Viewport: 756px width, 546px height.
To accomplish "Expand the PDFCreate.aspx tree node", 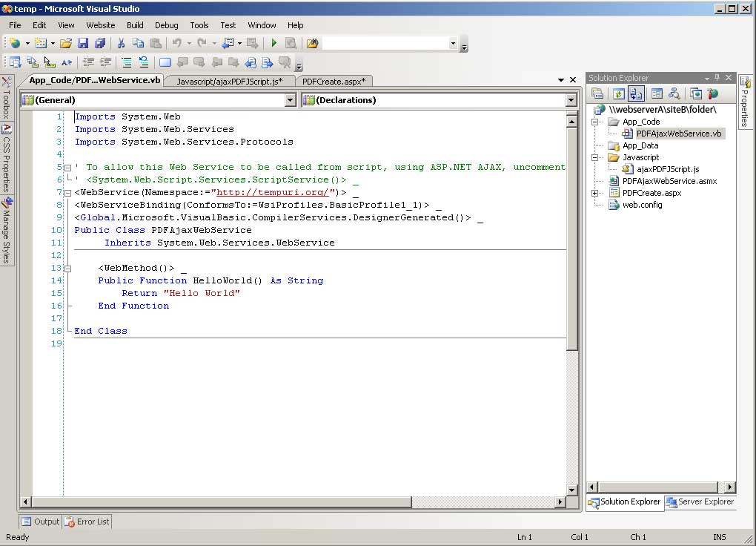I will click(595, 193).
